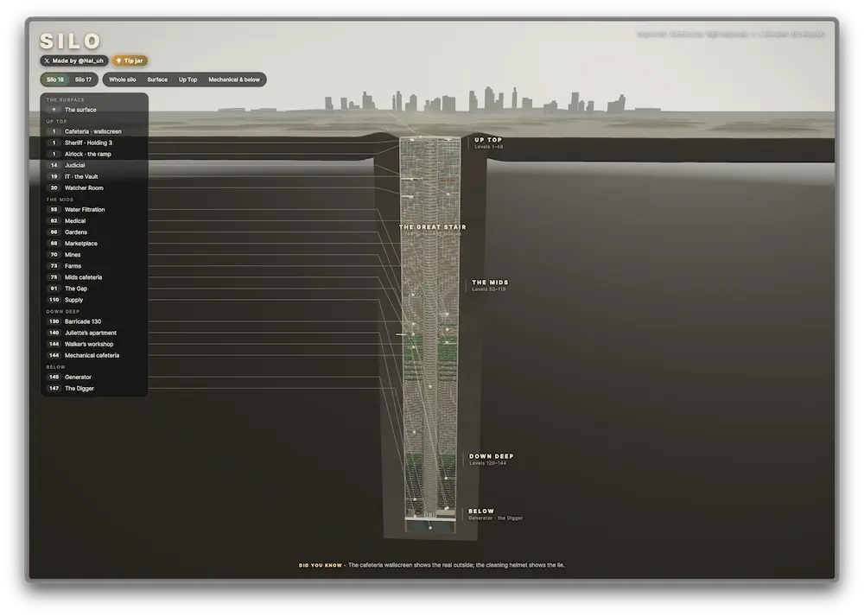Go to Judicial on level 14

tap(94, 165)
